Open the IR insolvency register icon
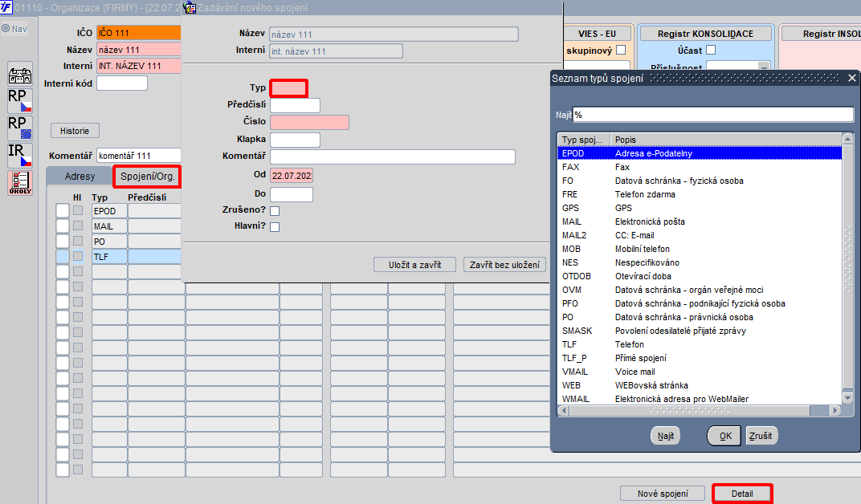 click(x=20, y=155)
